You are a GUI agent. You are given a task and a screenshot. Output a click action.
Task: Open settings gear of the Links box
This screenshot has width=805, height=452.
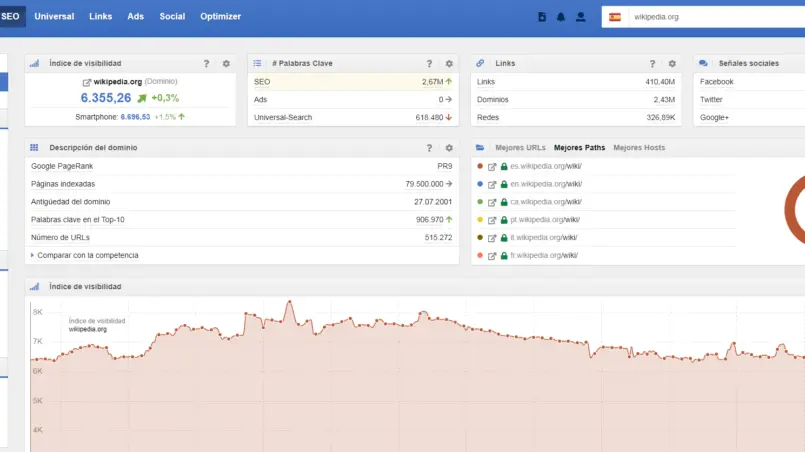point(672,64)
